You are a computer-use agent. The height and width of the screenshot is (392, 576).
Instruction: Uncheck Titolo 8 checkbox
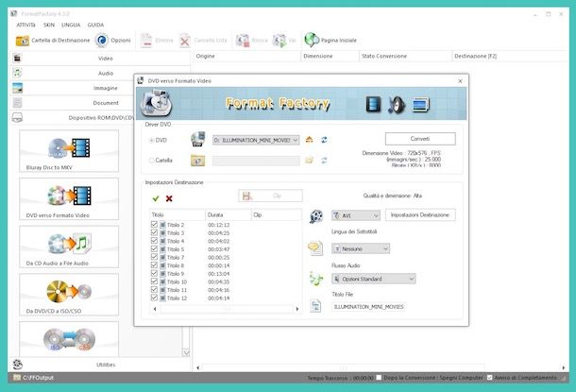point(154,265)
